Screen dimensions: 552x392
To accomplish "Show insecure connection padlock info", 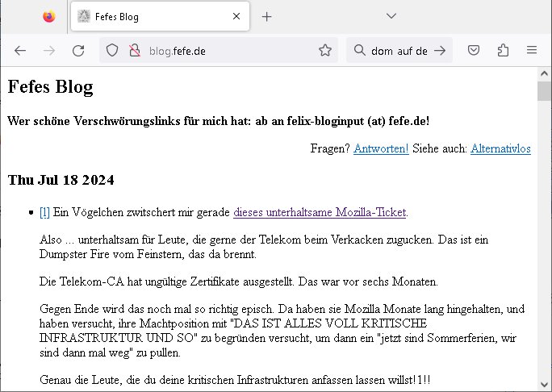I will click(x=134, y=51).
